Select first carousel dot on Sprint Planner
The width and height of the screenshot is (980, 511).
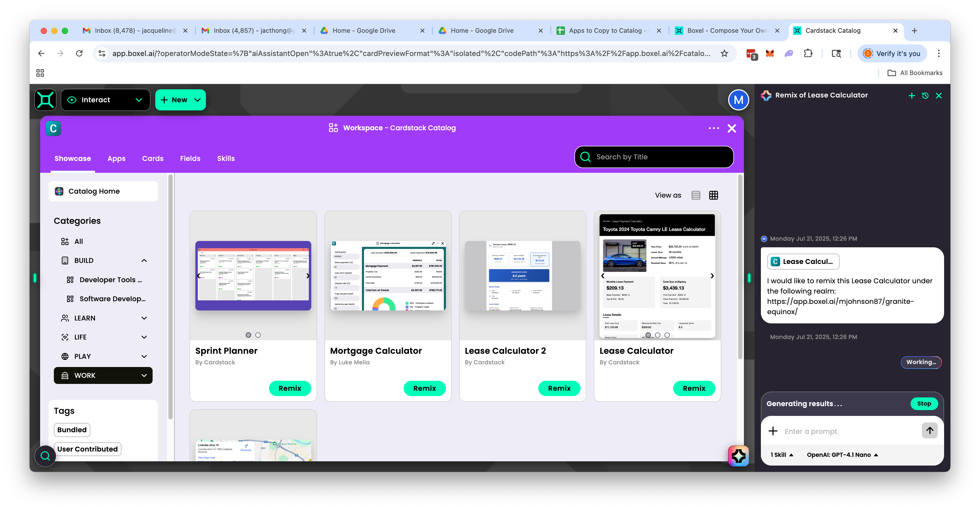pyautogui.click(x=248, y=335)
